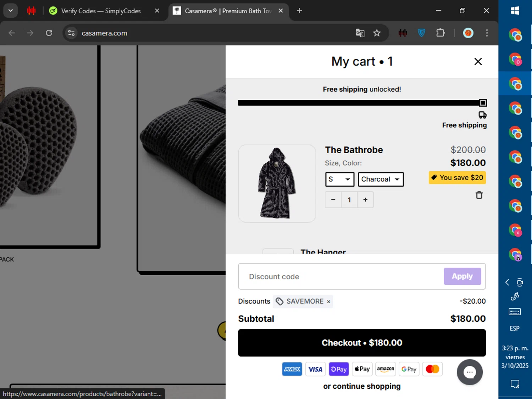Click the free shipping truck icon
The image size is (532, 399).
coord(482,115)
